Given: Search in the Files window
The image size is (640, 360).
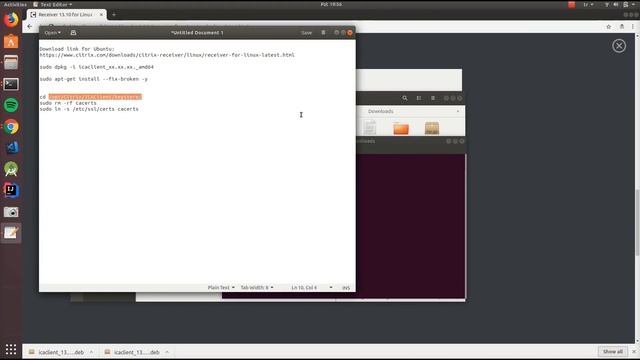Looking at the screenshot, I should [x=404, y=98].
